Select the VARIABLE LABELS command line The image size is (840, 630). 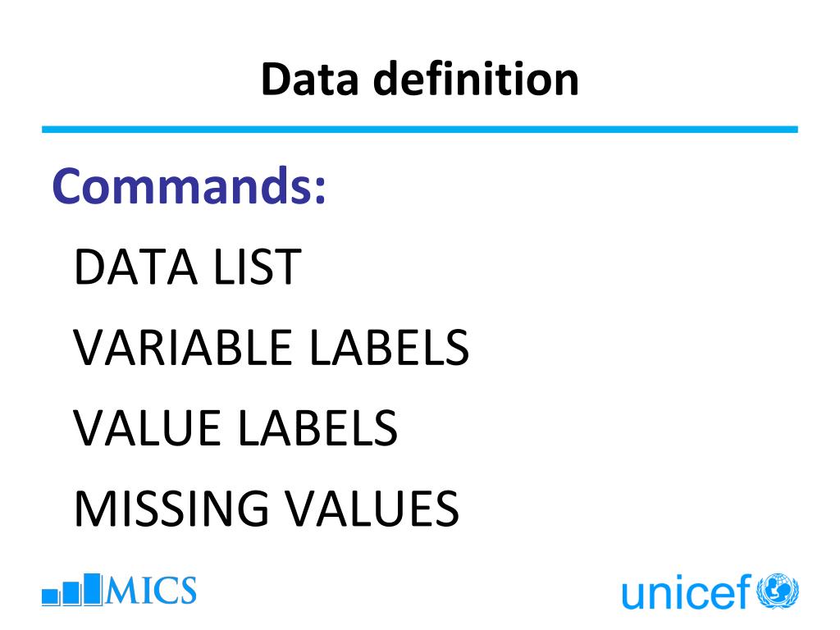pyautogui.click(x=271, y=348)
